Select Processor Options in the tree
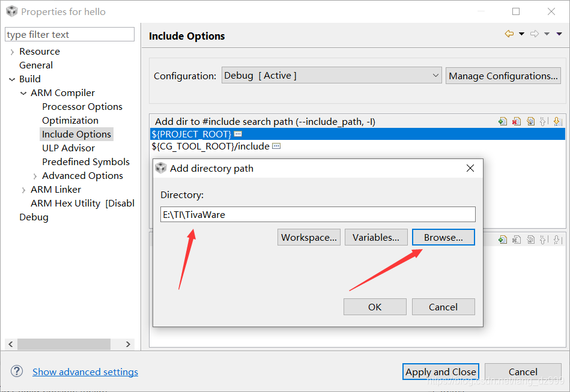Image resolution: width=570 pixels, height=392 pixels. pos(82,106)
